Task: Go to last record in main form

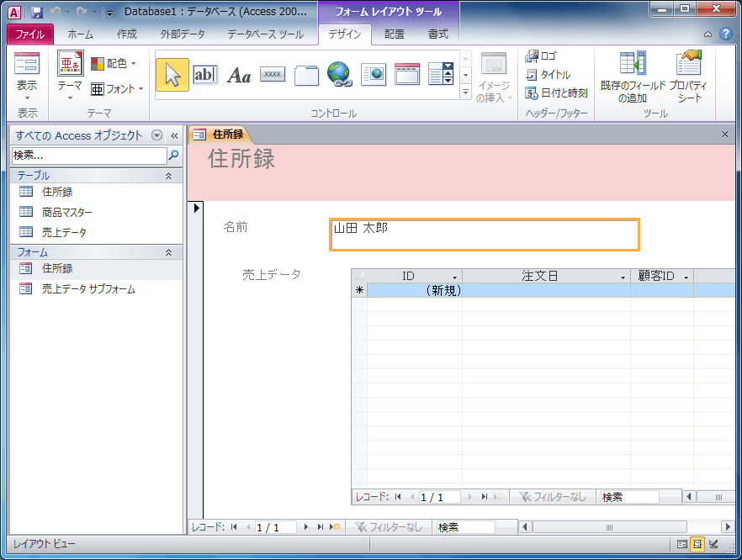Action: coord(321,527)
